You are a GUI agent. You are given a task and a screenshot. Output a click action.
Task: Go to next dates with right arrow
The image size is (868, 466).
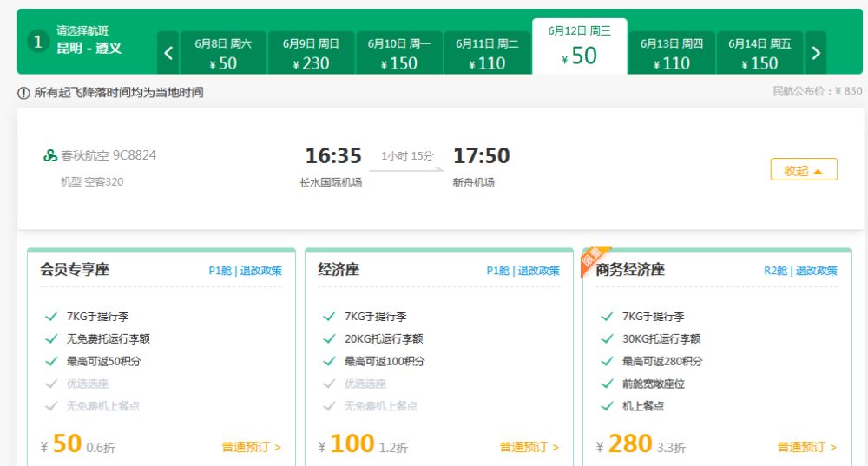point(815,53)
